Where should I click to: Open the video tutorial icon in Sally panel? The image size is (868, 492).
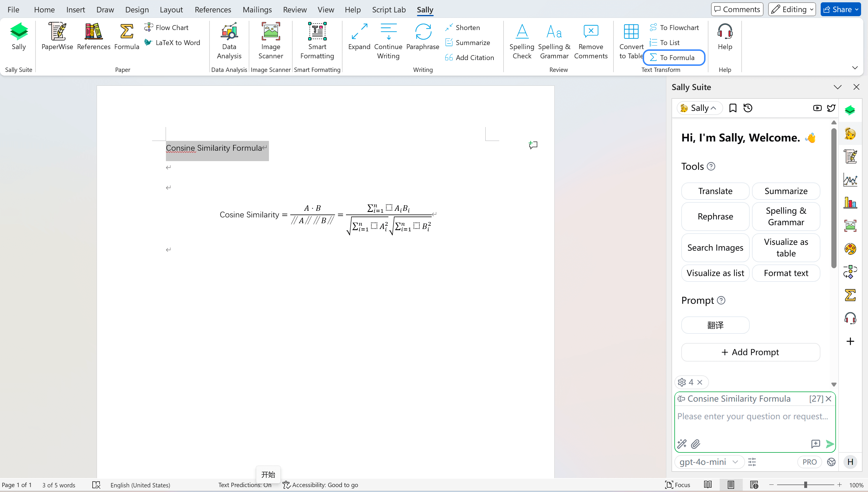pyautogui.click(x=817, y=108)
